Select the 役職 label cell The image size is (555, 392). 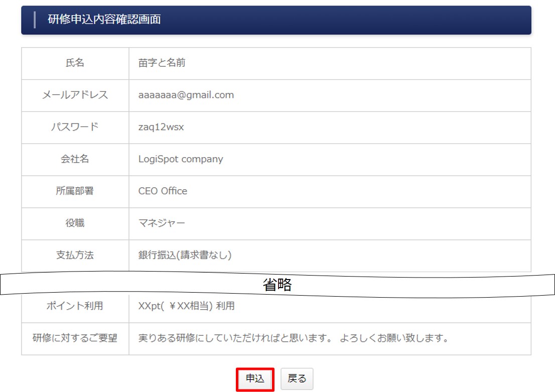[x=75, y=223]
